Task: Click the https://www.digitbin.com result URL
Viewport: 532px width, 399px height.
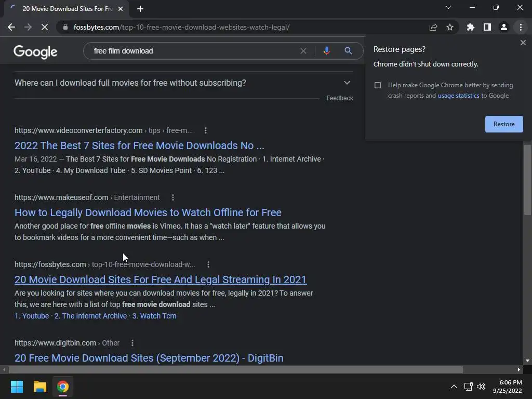Action: tap(55, 343)
